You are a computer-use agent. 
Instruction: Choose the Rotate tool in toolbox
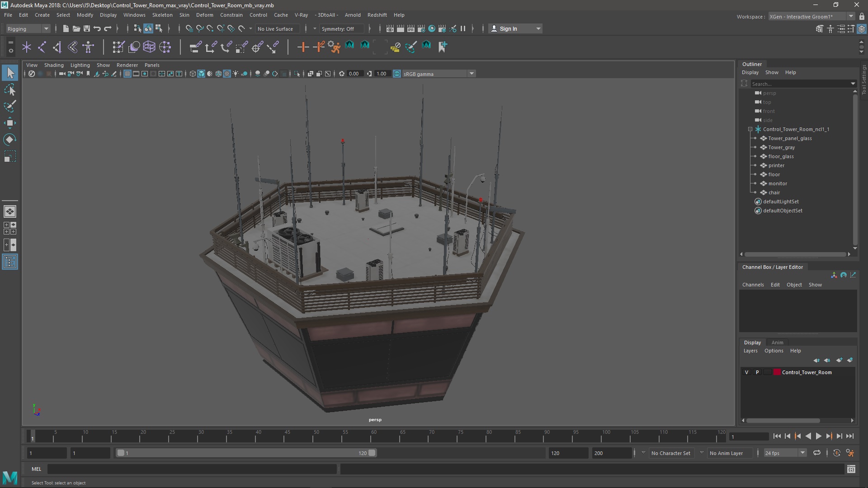10,140
